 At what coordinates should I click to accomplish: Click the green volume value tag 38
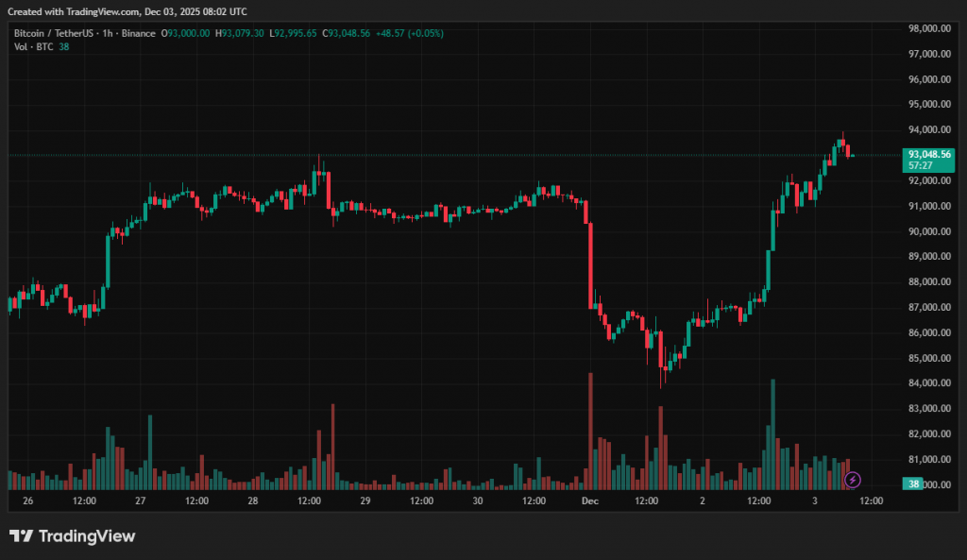[x=914, y=484]
